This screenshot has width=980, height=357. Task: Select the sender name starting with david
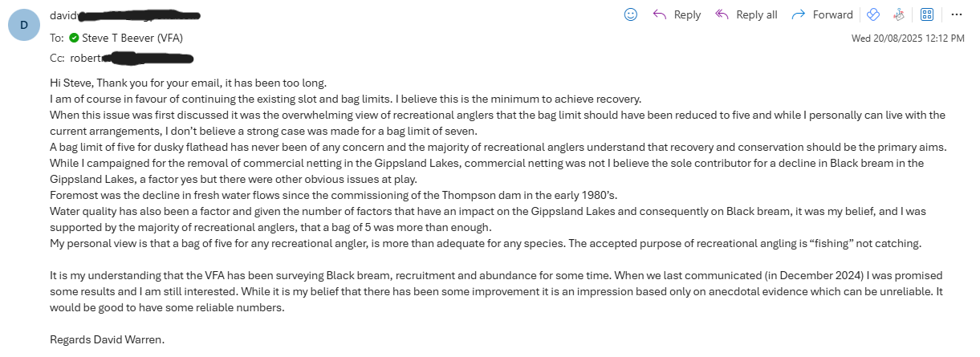pyautogui.click(x=124, y=15)
